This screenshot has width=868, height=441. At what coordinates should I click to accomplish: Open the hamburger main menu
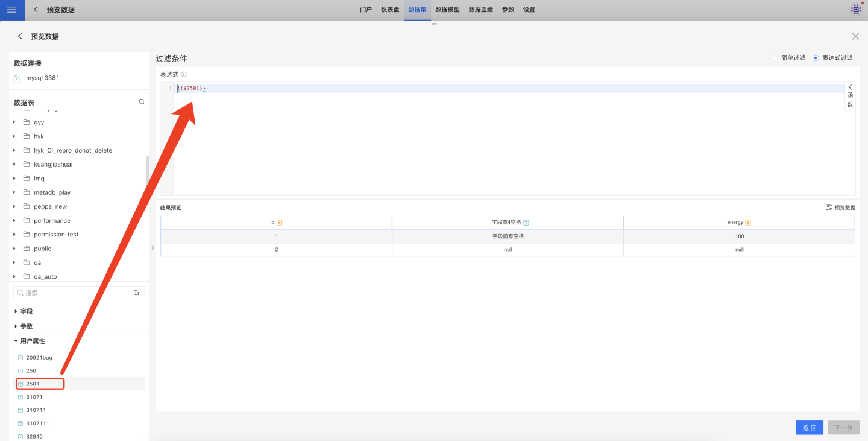click(x=11, y=10)
